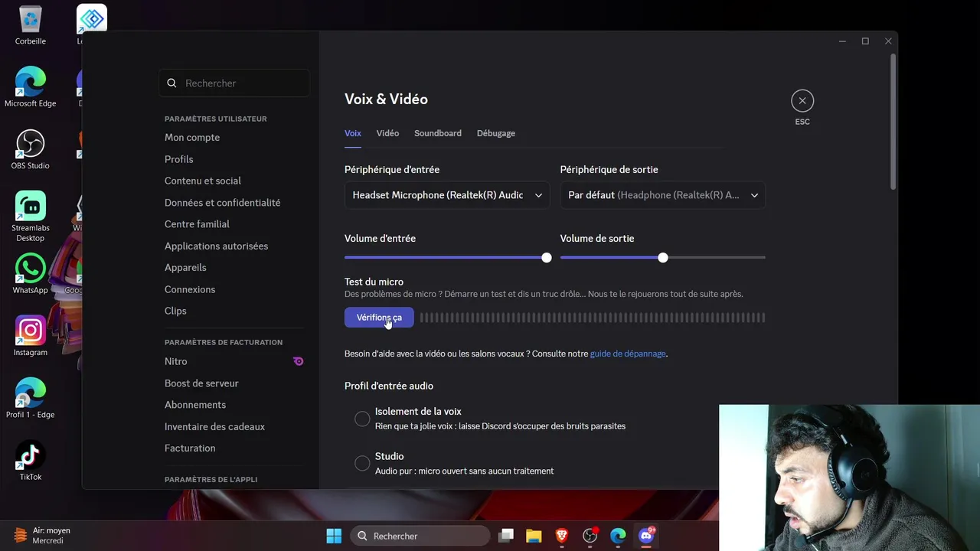Open File Explorer from the taskbar
980x551 pixels.
coord(534,536)
